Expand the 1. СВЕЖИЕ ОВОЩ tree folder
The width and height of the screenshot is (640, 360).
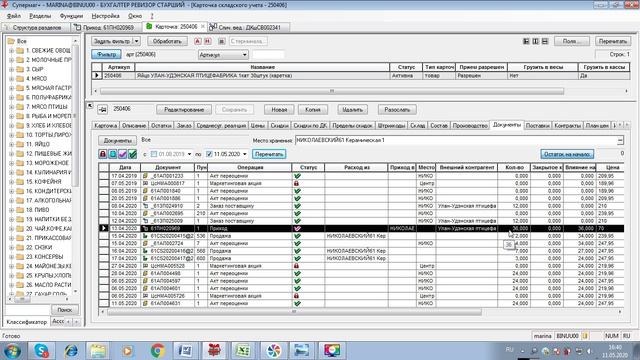click(11, 51)
